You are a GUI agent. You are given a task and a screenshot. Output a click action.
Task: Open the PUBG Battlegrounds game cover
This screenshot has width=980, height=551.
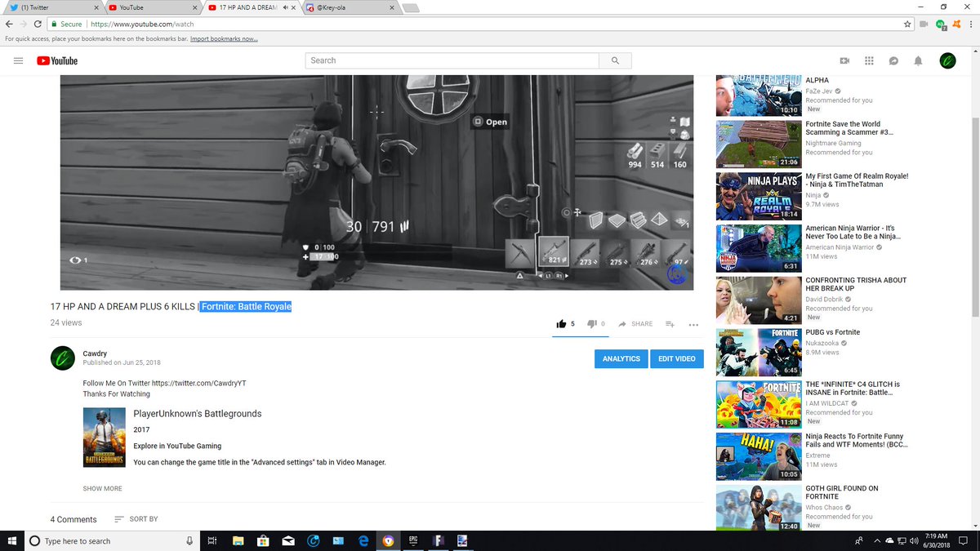point(104,438)
